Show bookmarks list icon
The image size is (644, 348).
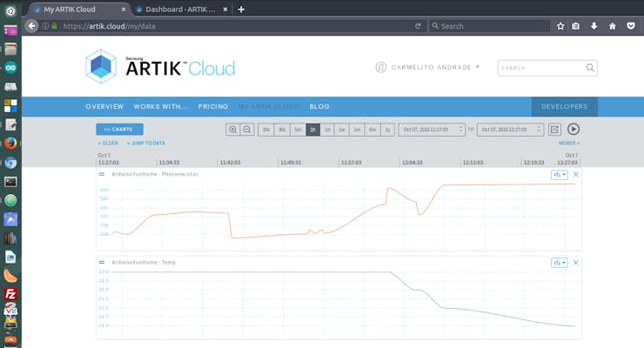(x=576, y=26)
